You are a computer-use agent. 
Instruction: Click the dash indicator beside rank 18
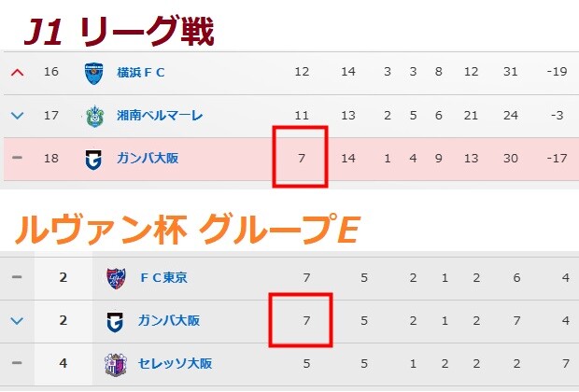click(x=17, y=158)
